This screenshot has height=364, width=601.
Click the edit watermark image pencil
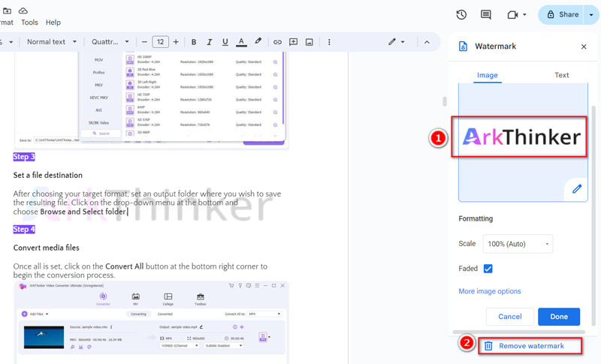577,188
